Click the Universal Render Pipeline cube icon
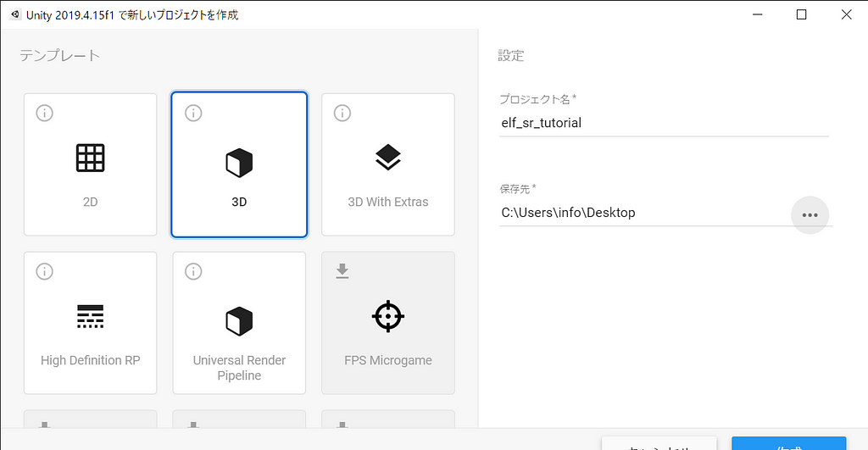The width and height of the screenshot is (868, 450). click(x=239, y=321)
